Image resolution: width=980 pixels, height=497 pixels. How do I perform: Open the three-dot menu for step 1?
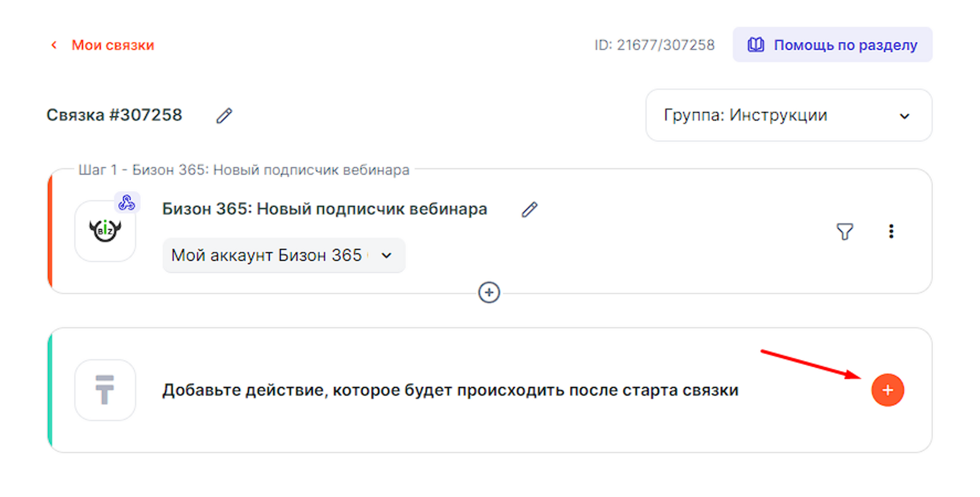pyautogui.click(x=891, y=231)
